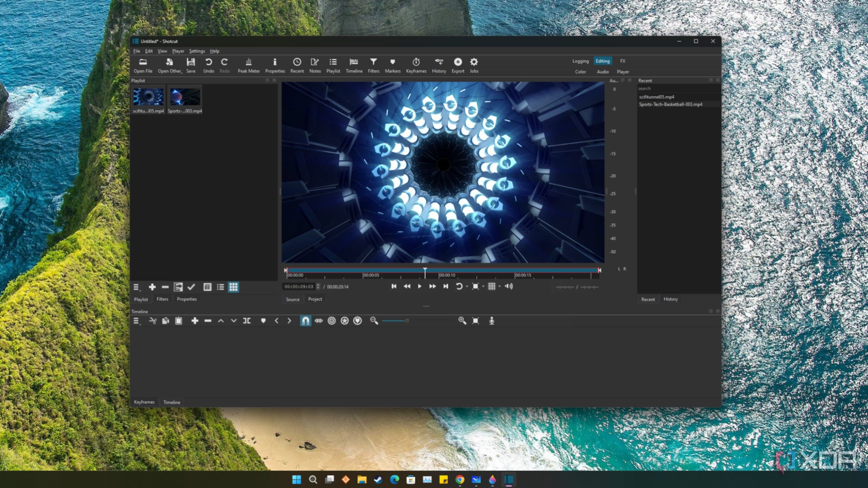Click the record audio microphone icon

point(492,321)
